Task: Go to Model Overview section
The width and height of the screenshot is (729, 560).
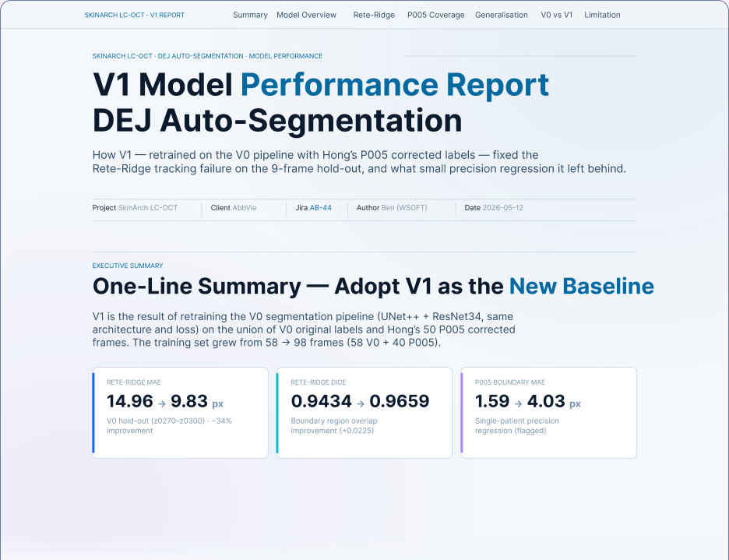Action: [306, 15]
